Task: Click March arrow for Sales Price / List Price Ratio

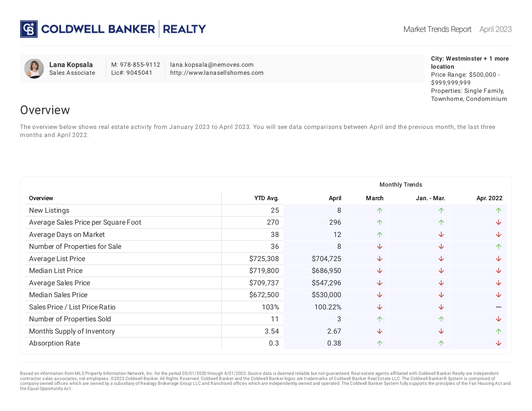Action: click(x=379, y=307)
